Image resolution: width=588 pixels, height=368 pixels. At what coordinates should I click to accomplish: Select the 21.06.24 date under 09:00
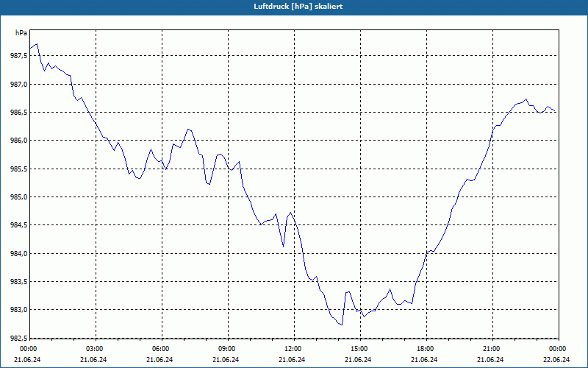click(x=226, y=359)
